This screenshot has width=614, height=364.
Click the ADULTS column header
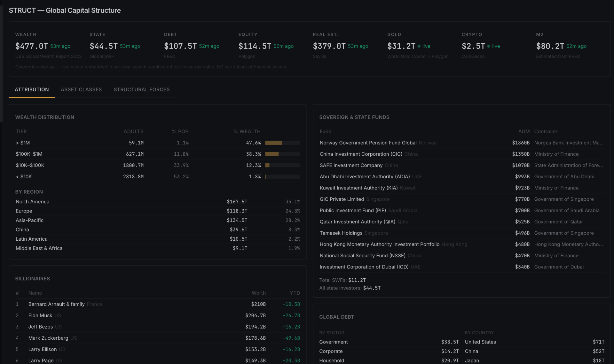tap(133, 131)
